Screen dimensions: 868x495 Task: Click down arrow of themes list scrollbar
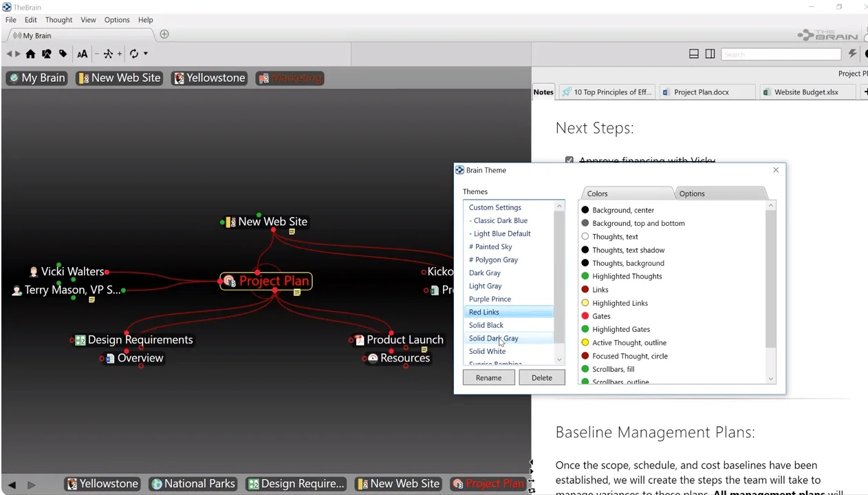[x=559, y=359]
